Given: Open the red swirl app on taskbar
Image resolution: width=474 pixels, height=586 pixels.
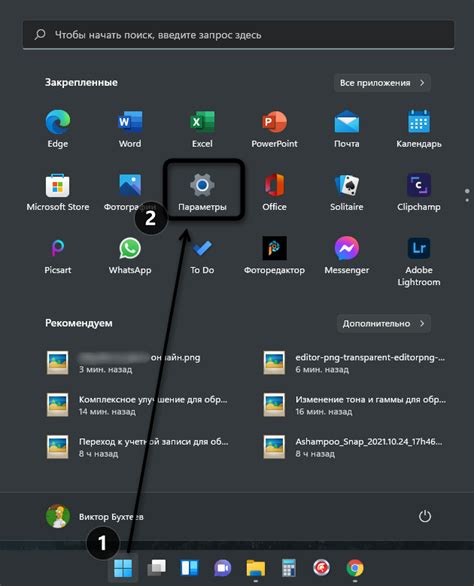Looking at the screenshot, I should point(321,568).
